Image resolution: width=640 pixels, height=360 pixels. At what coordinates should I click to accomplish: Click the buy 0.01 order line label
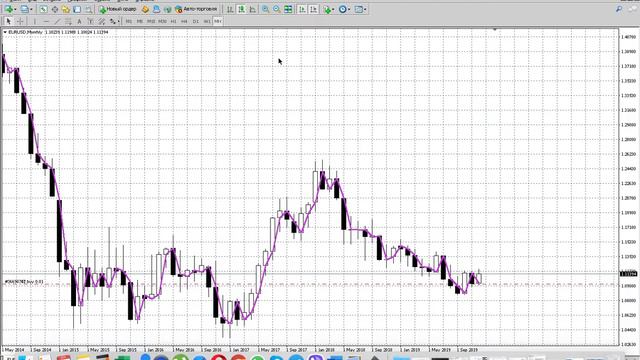pos(24,282)
